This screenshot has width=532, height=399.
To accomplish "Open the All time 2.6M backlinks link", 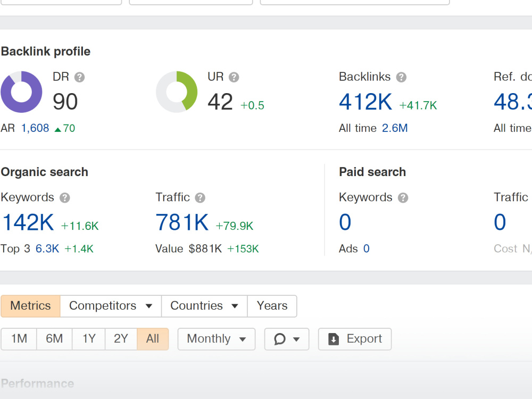I will pos(395,128).
